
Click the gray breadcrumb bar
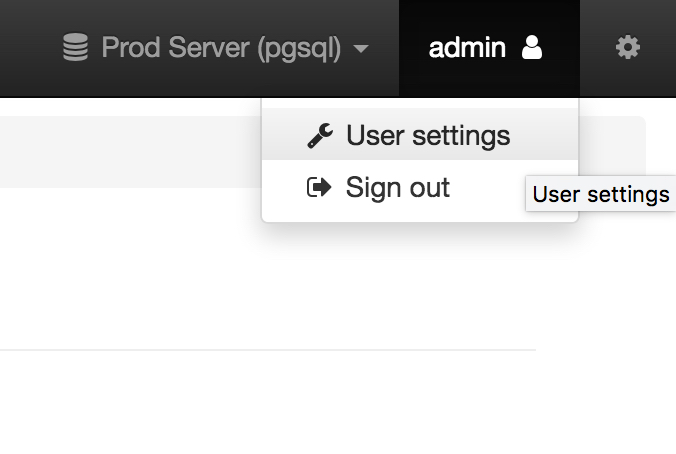click(x=130, y=152)
